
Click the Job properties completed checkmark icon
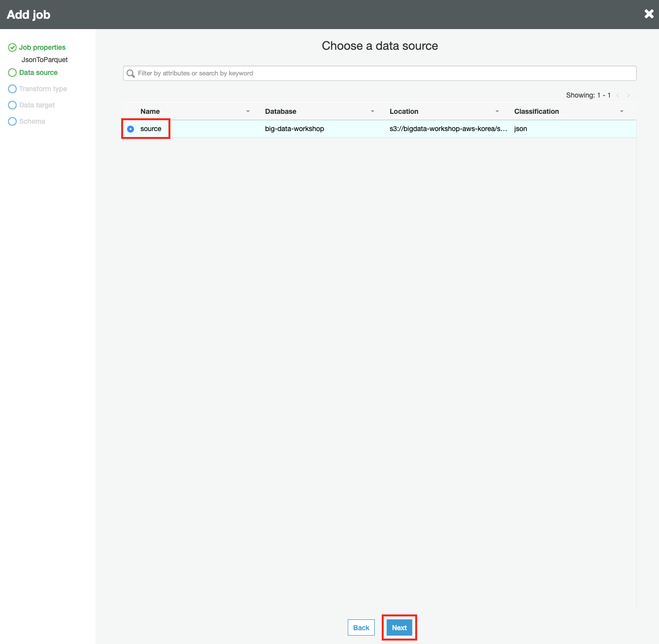pyautogui.click(x=12, y=48)
